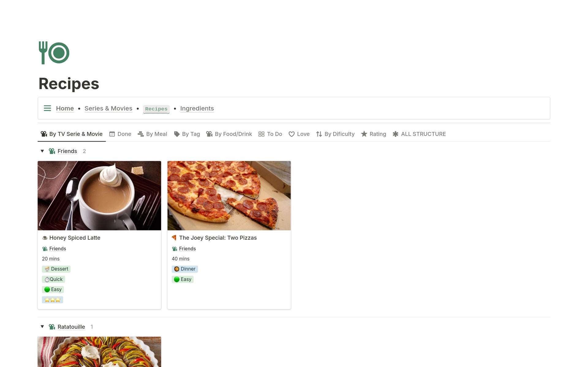Click the fork and plate page icon
This screenshot has width=588, height=367.
tap(54, 53)
